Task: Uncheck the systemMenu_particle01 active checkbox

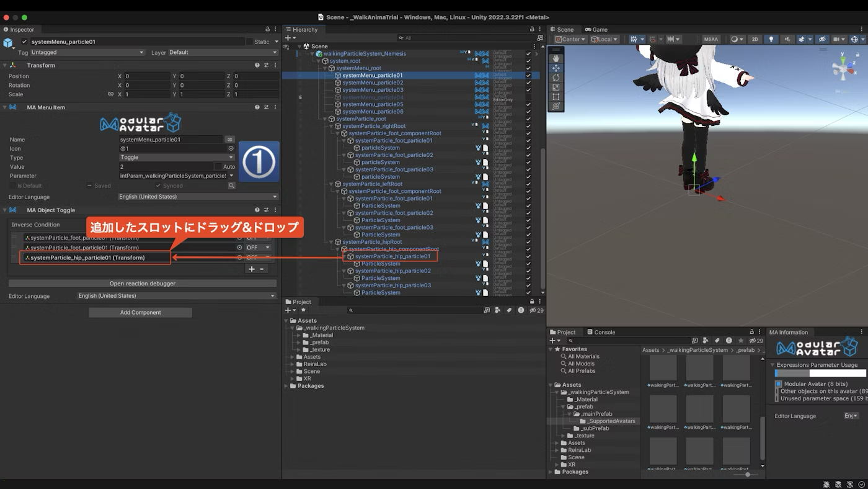Action: (x=25, y=42)
